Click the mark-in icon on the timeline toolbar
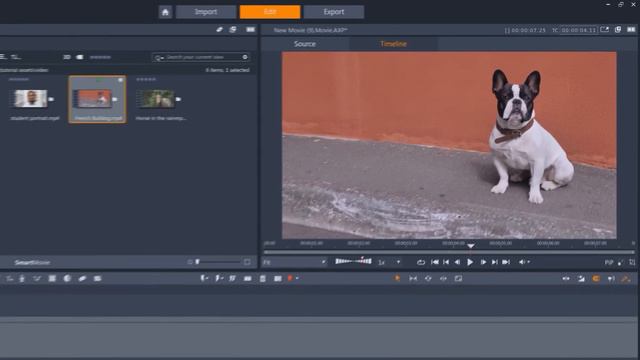Image resolution: width=640 pixels, height=360 pixels. [204, 278]
